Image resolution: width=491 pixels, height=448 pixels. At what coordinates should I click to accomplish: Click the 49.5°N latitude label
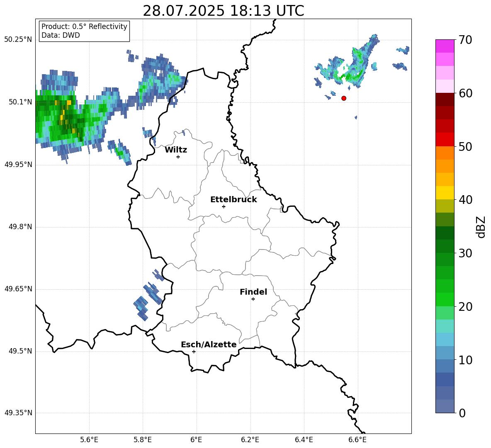[x=20, y=351]
